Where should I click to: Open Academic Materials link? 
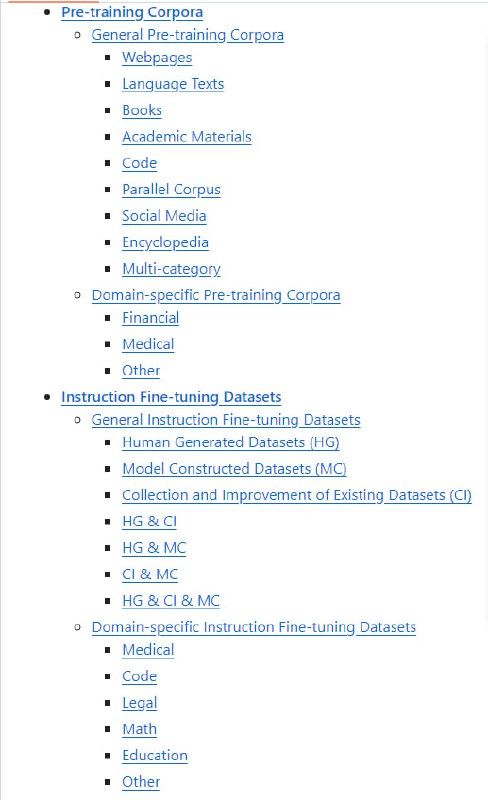pos(187,137)
